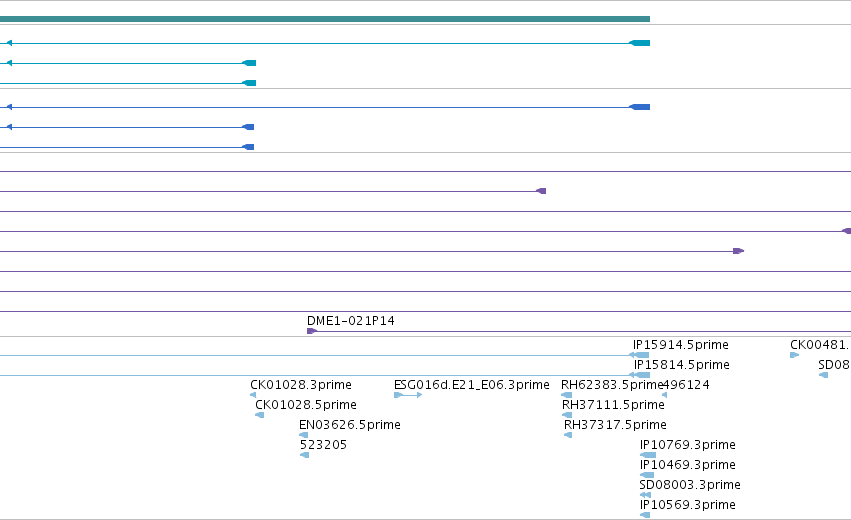Click the purple arrow glyph under DME1-021P14
The height and width of the screenshot is (520, 851).
[x=312, y=331]
